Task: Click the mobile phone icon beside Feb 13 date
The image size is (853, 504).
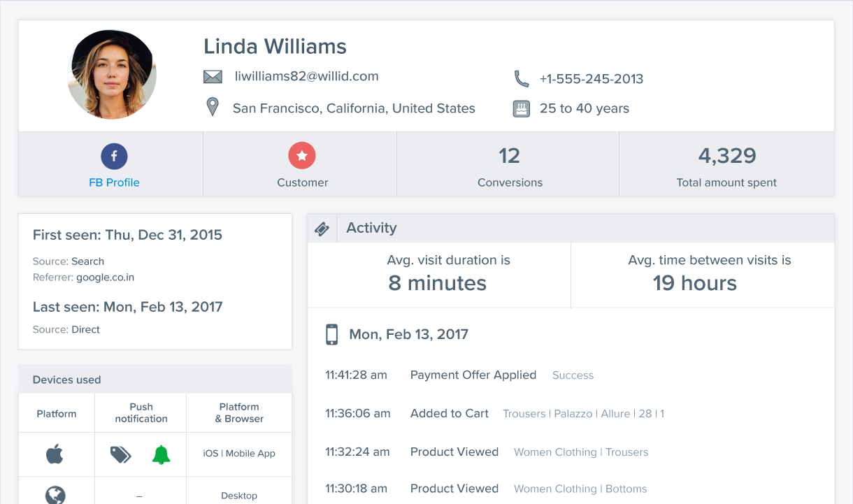Action: [x=332, y=334]
